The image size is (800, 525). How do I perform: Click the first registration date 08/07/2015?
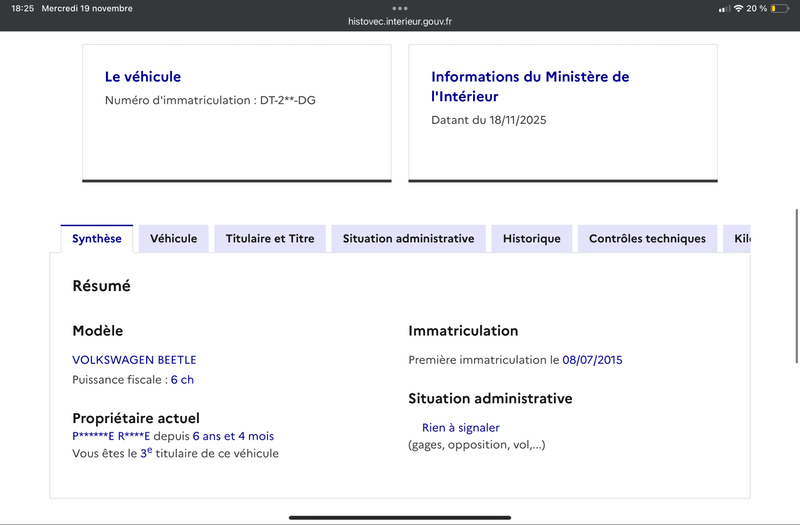592,360
